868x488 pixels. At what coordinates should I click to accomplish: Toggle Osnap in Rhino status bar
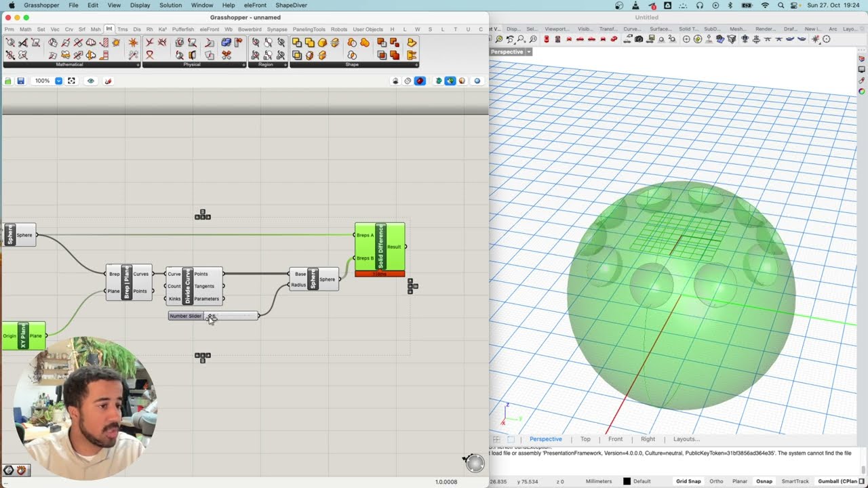pyautogui.click(x=764, y=481)
